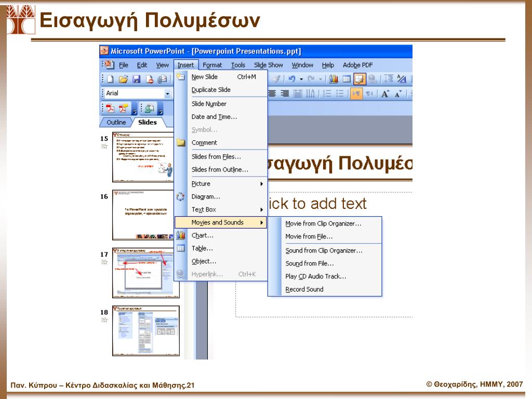Choose Date and Time menu item
The width and height of the screenshot is (532, 399).
click(x=221, y=117)
